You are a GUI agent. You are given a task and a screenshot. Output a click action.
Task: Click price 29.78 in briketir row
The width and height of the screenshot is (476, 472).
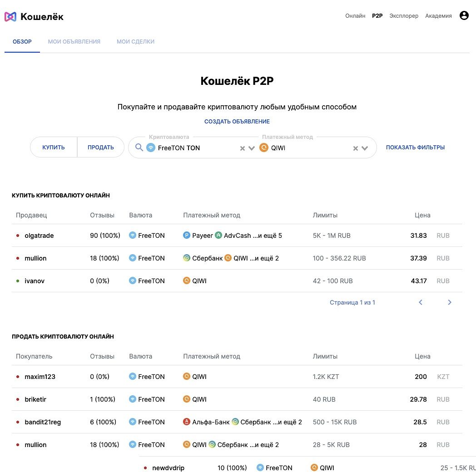click(x=418, y=399)
